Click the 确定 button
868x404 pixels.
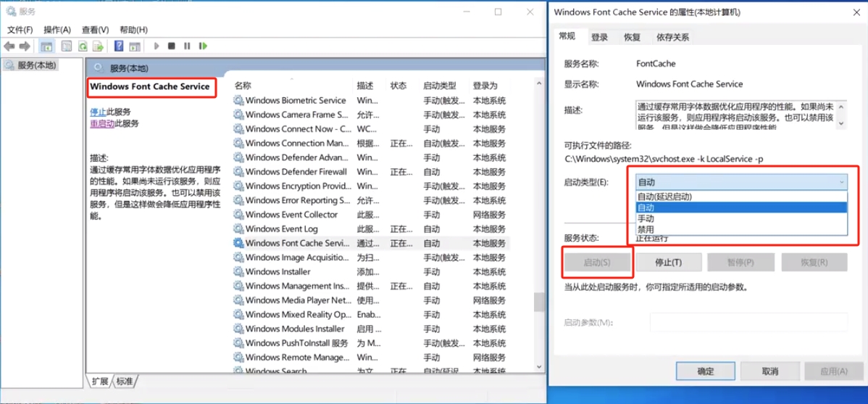click(706, 371)
